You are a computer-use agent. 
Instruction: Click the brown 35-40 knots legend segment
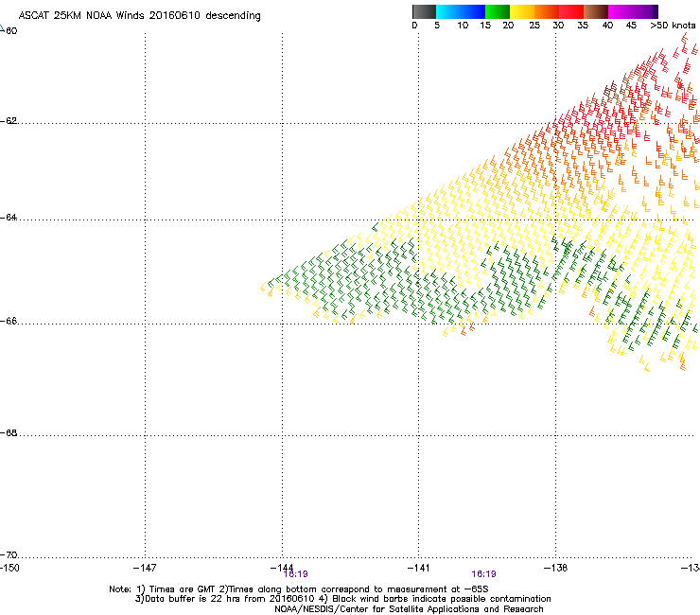click(596, 11)
